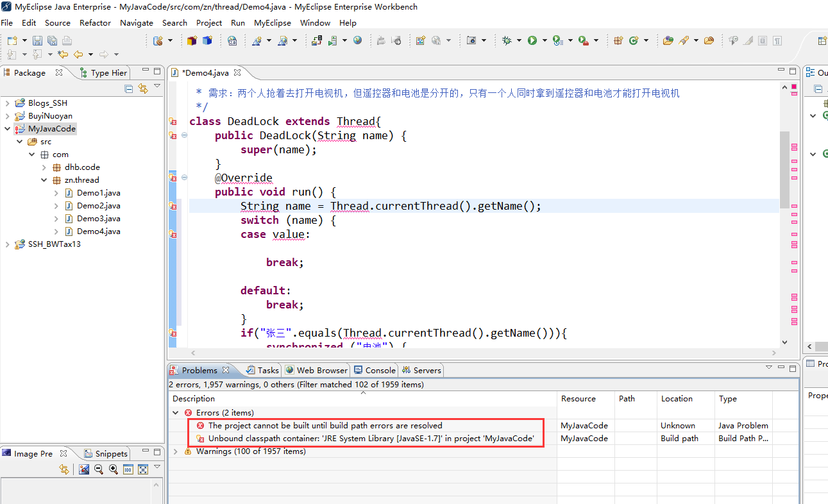Image resolution: width=828 pixels, height=504 pixels.
Task: Open the Refactor menu
Action: pos(95,22)
